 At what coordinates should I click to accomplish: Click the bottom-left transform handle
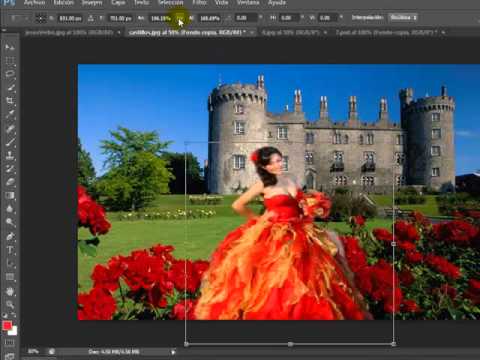point(186,344)
